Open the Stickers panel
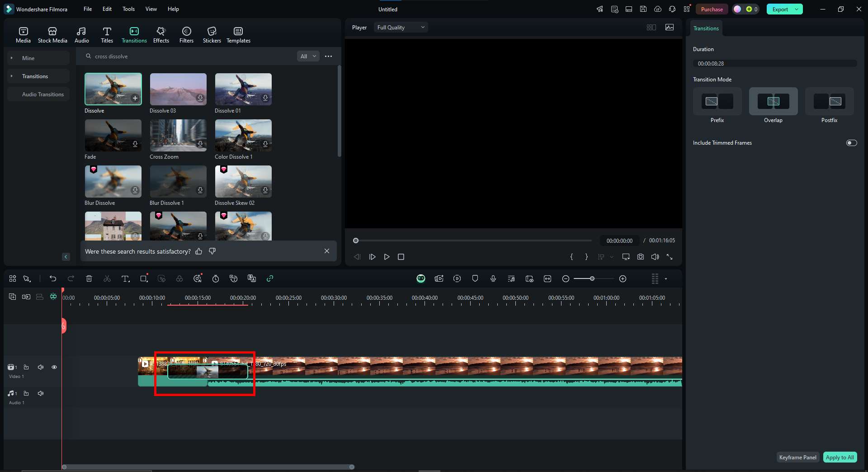The height and width of the screenshot is (472, 868). tap(212, 35)
